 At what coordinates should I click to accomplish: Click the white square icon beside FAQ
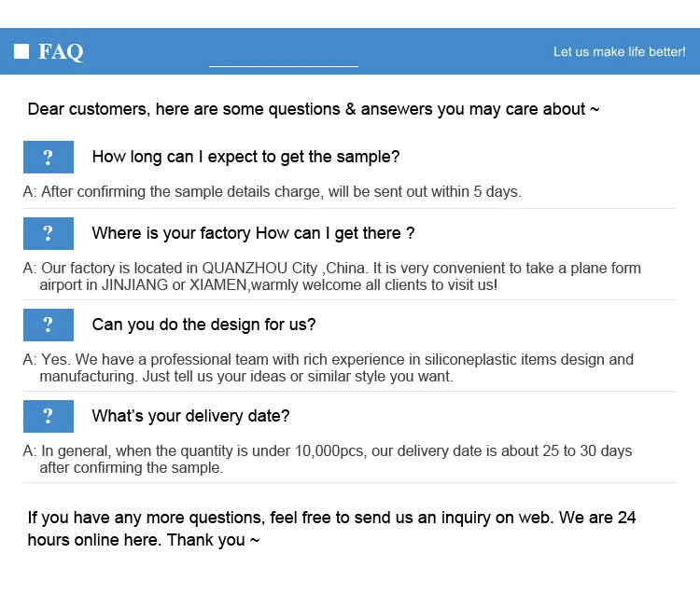[21, 51]
